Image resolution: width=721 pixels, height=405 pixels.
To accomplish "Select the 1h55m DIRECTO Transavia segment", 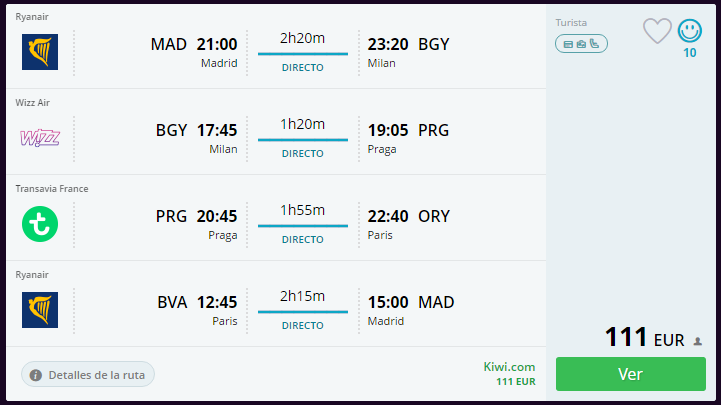I will tap(303, 224).
